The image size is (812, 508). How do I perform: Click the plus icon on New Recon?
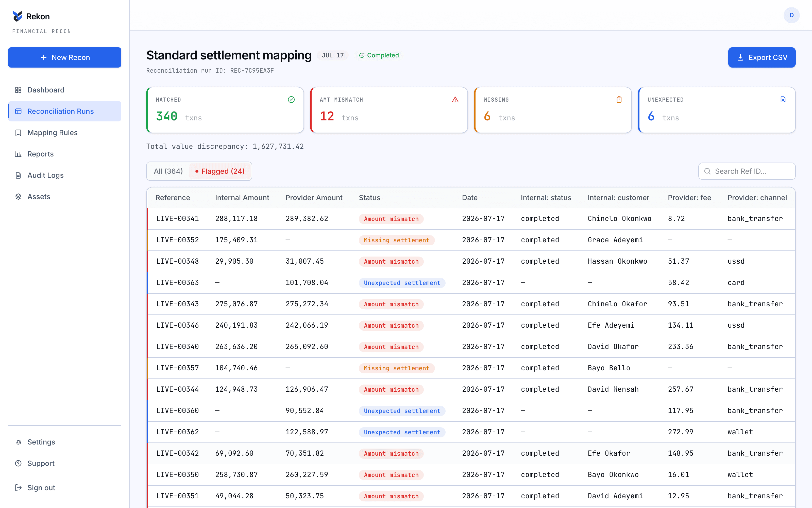tap(43, 57)
